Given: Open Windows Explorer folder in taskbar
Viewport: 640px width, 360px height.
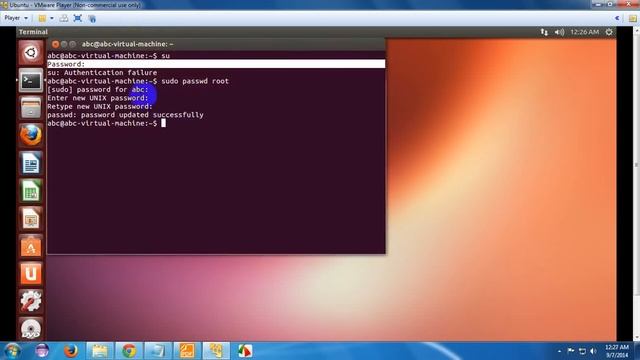Looking at the screenshot, I should pyautogui.click(x=100, y=351).
